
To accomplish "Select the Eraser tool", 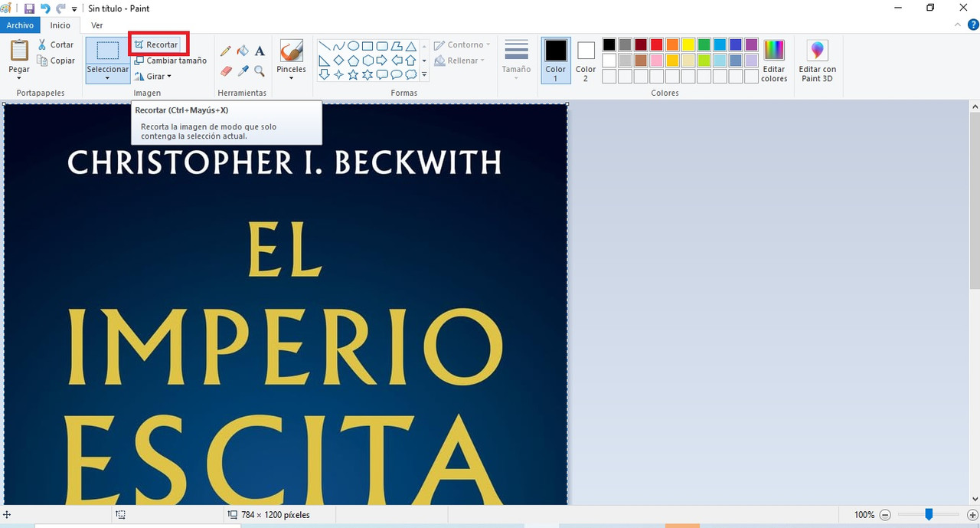I will (226, 71).
